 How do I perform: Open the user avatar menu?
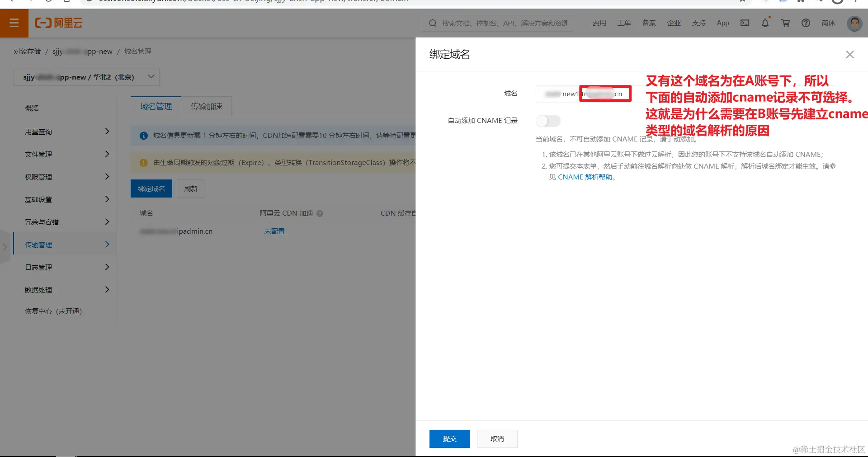[854, 23]
